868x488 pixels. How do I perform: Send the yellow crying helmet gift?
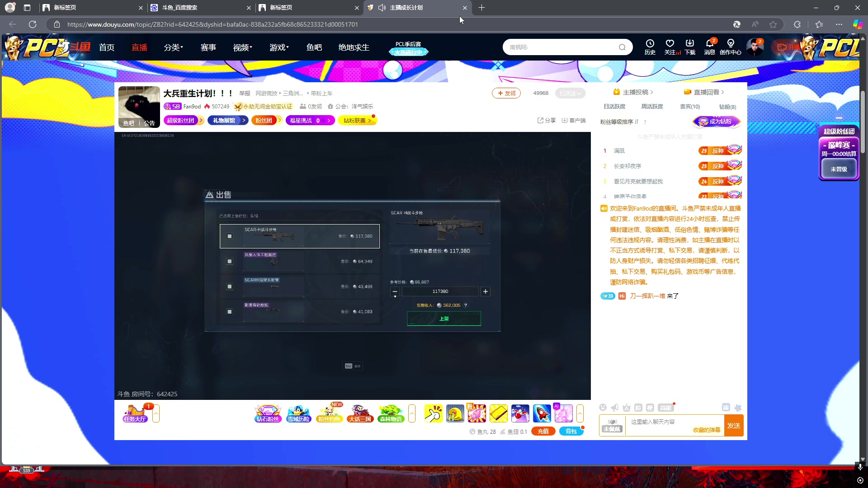(x=455, y=413)
